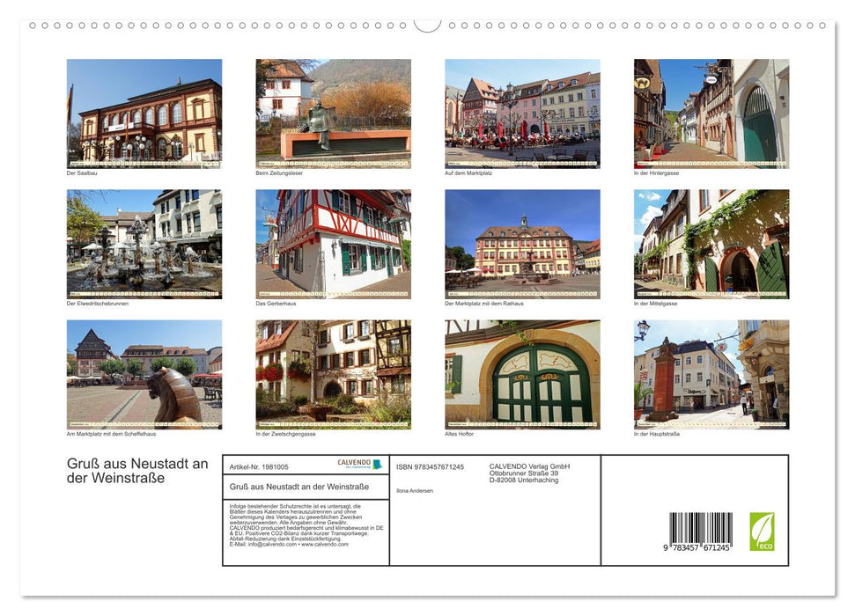Click the Das Gerberhaus half-timbered house photo

tap(333, 244)
